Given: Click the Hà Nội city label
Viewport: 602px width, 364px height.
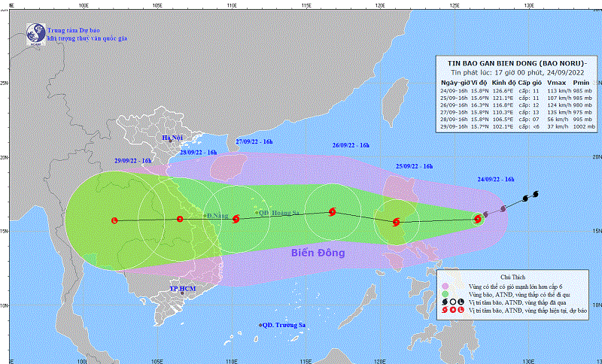Looking at the screenshot, I should [x=172, y=138].
